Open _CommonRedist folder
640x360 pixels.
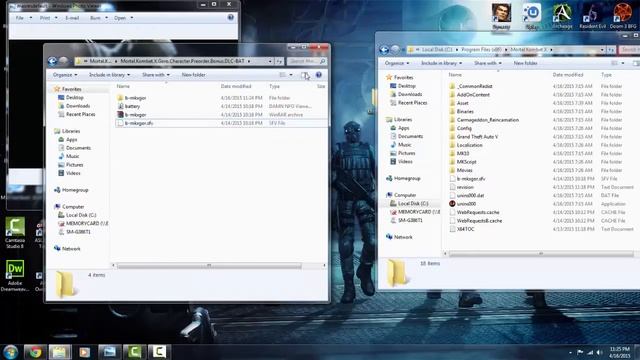[474, 86]
